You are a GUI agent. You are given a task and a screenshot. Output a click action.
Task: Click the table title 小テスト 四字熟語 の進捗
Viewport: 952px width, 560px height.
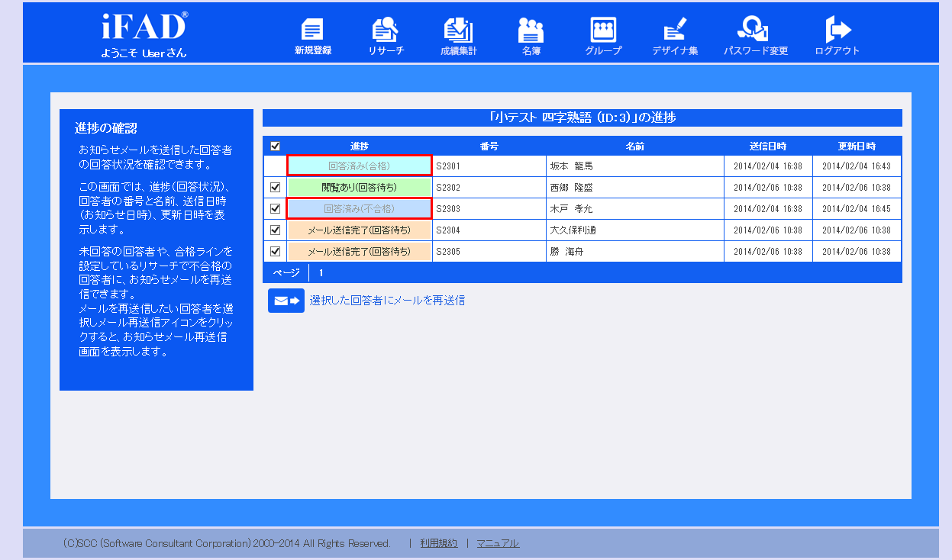click(x=582, y=117)
